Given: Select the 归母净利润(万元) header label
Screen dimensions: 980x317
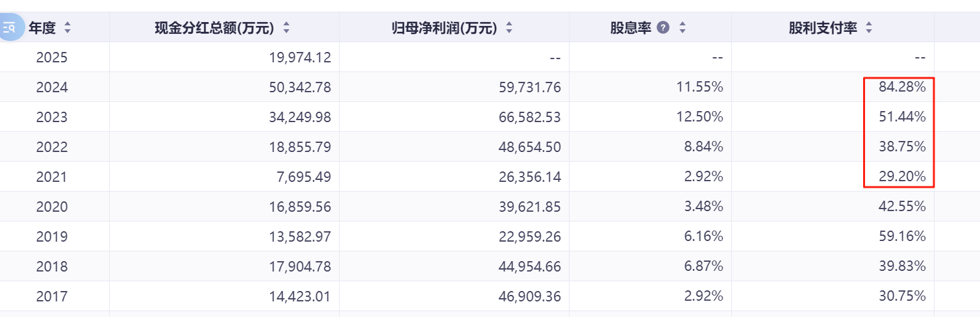Looking at the screenshot, I should pyautogui.click(x=444, y=28).
